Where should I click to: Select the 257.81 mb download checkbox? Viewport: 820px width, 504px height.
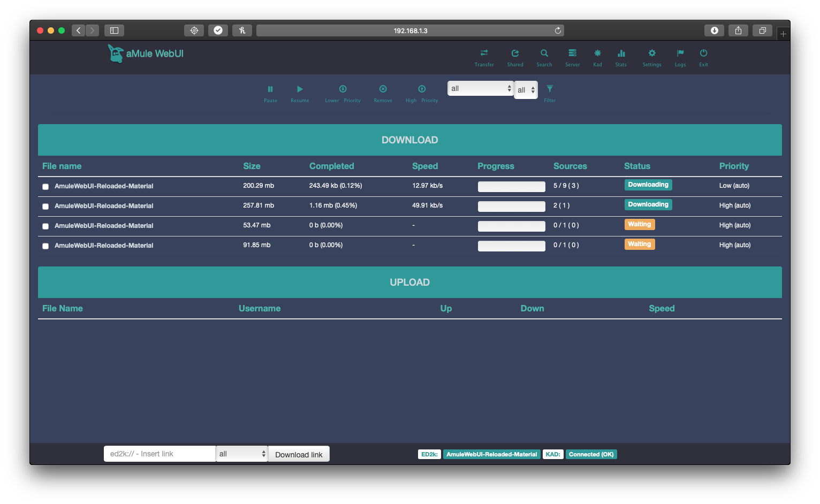coord(45,207)
